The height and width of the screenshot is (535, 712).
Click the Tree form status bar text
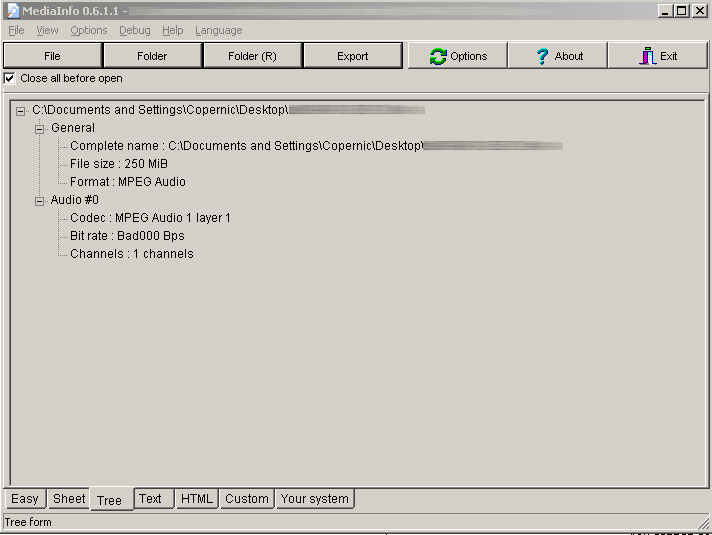coord(28,522)
